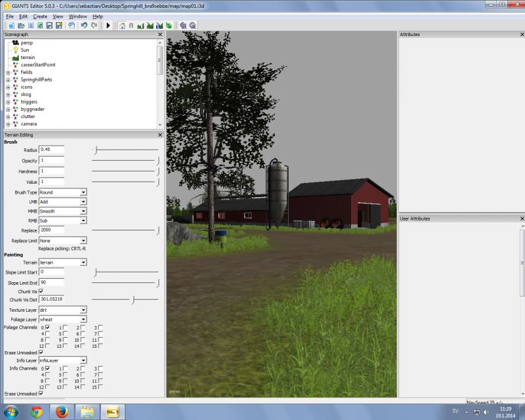The height and width of the screenshot is (420, 525).
Task: Open the Window menu
Action: click(77, 16)
